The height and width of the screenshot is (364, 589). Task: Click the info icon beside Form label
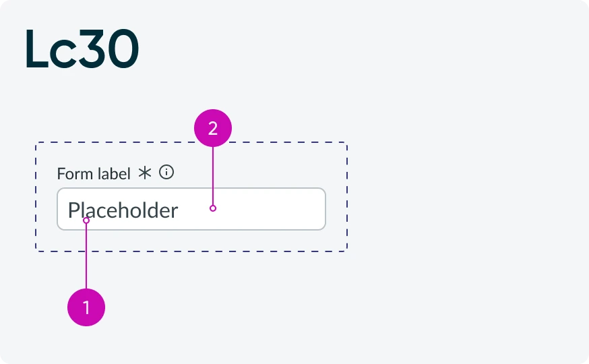point(166,173)
